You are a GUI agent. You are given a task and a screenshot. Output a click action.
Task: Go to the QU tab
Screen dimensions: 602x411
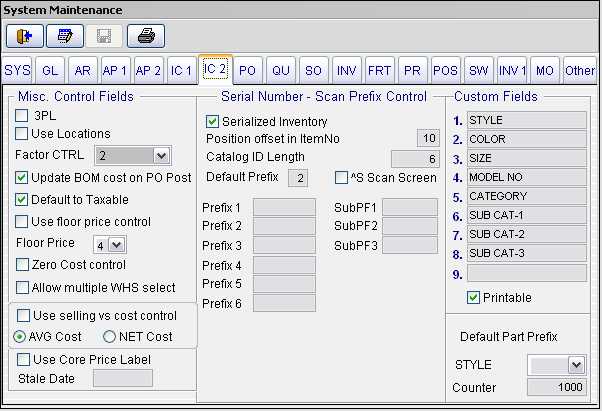click(281, 71)
